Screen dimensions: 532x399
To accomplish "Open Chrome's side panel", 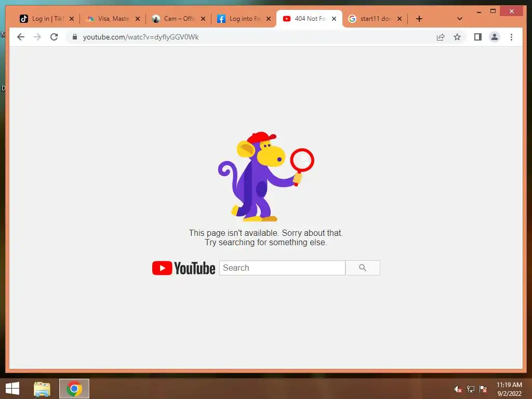I will [478, 37].
